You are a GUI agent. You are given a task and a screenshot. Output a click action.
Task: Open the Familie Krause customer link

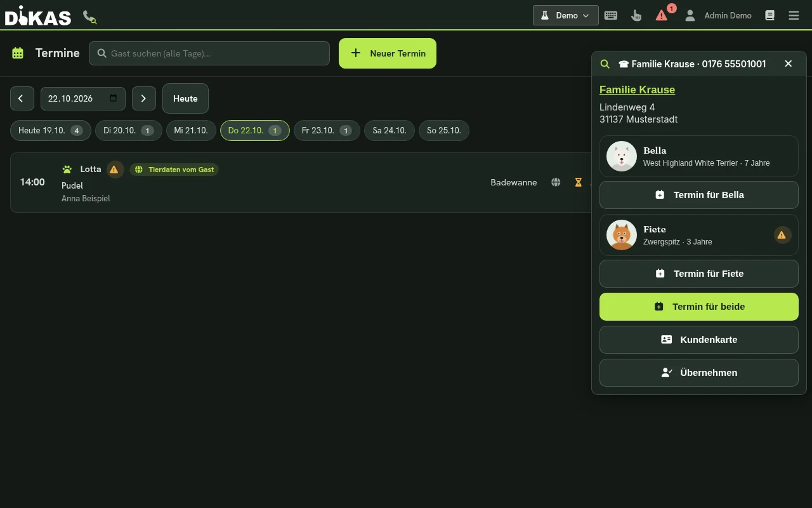tap(637, 90)
